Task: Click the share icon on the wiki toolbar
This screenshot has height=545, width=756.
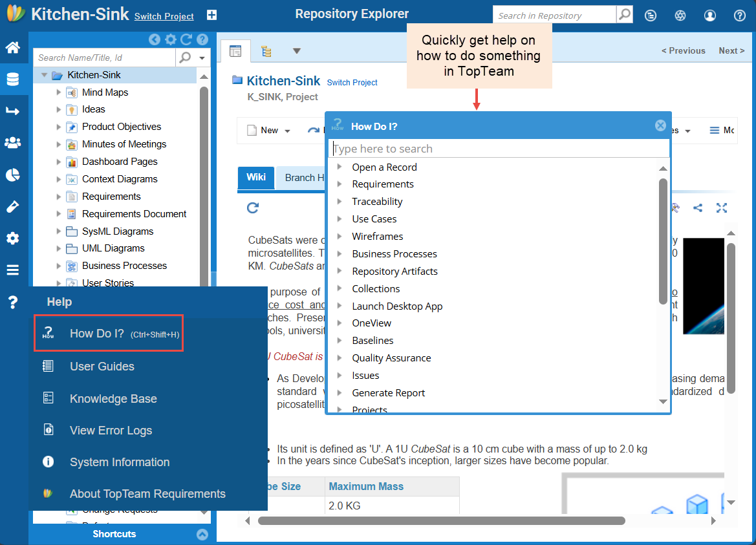Action: pos(698,208)
